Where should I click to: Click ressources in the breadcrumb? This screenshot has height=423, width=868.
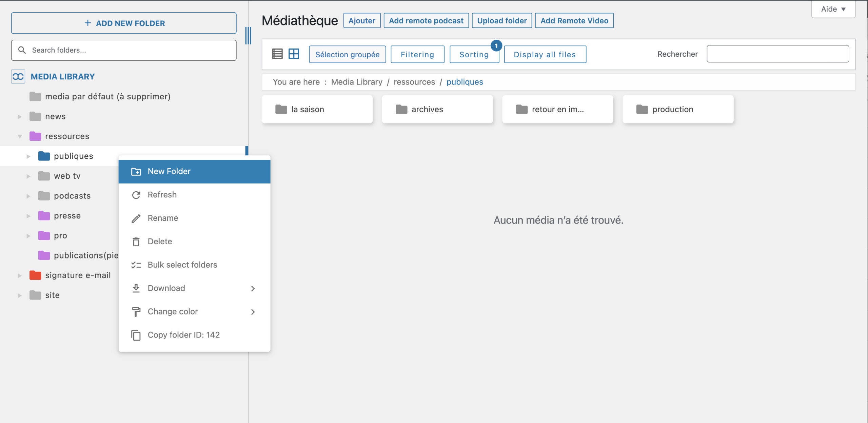[x=414, y=82]
